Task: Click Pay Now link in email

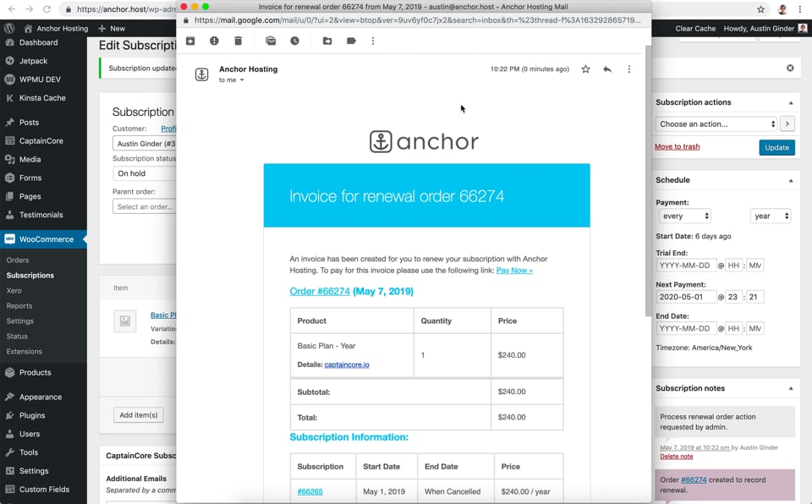Action: pos(514,271)
